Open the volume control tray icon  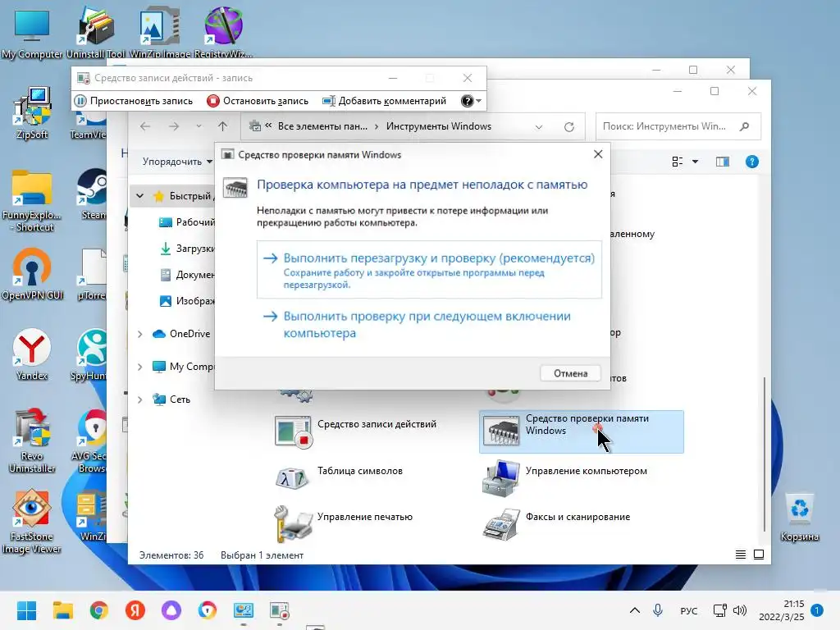click(x=740, y=610)
